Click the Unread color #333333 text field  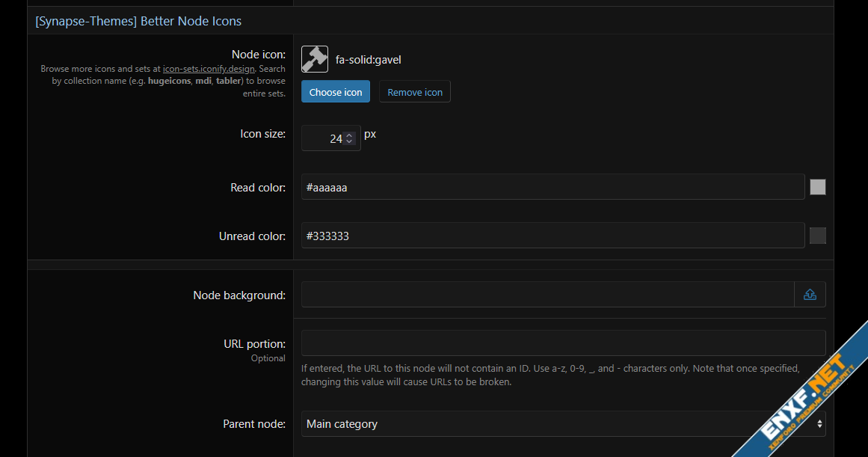pos(552,236)
